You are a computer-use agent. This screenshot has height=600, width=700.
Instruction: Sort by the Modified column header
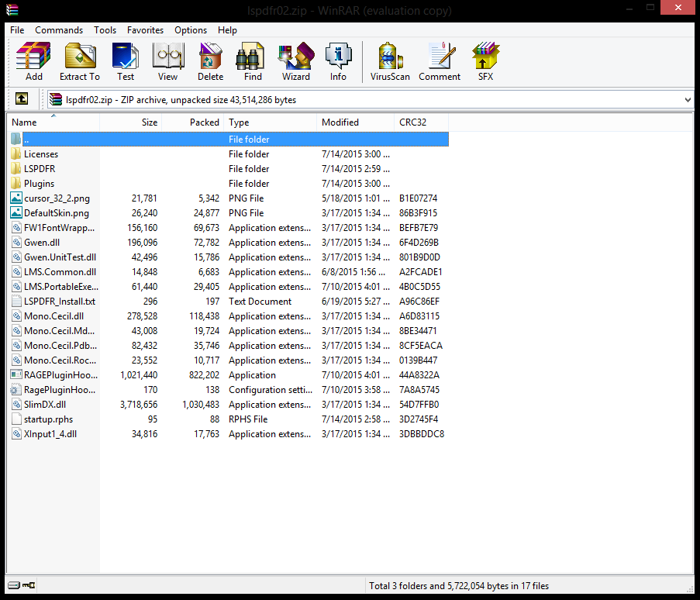[355, 122]
